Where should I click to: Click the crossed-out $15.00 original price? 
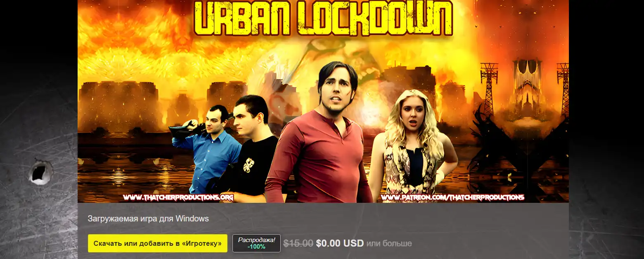[298, 243]
